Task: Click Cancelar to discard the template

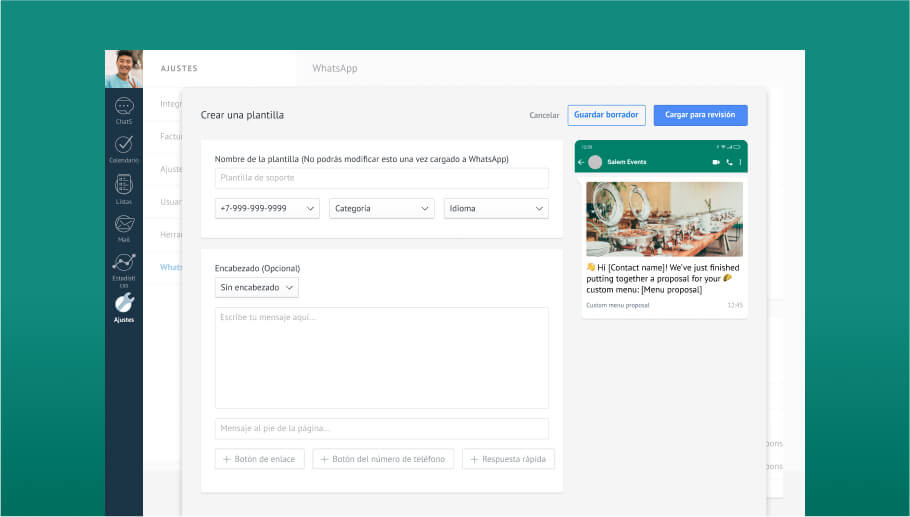Action: (x=544, y=115)
